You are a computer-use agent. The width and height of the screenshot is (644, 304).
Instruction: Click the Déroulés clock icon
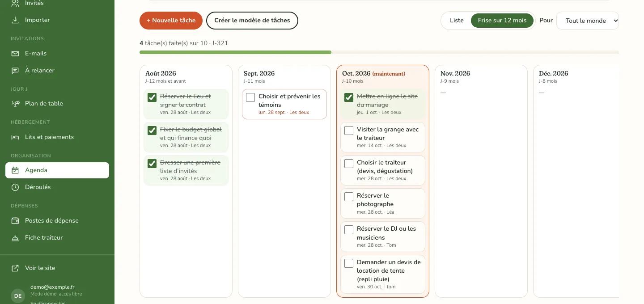[15, 187]
